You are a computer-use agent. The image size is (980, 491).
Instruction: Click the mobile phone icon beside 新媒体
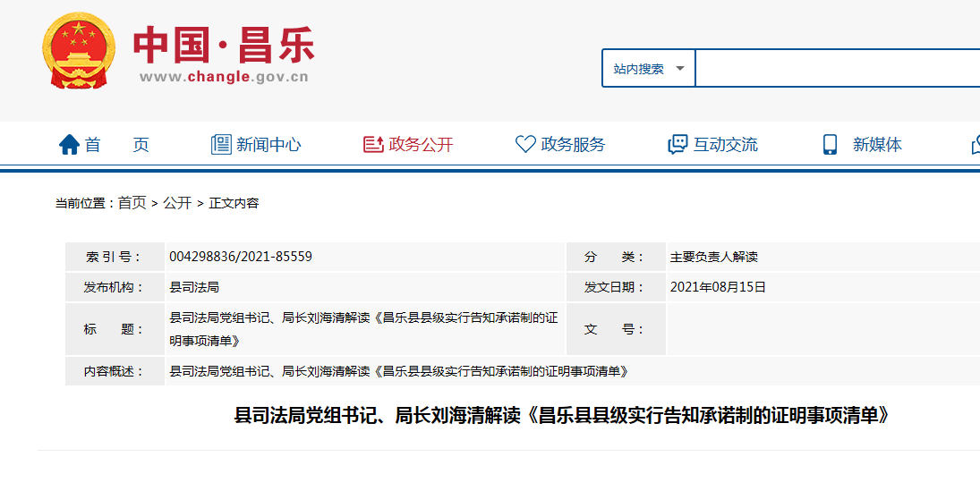[x=830, y=145]
